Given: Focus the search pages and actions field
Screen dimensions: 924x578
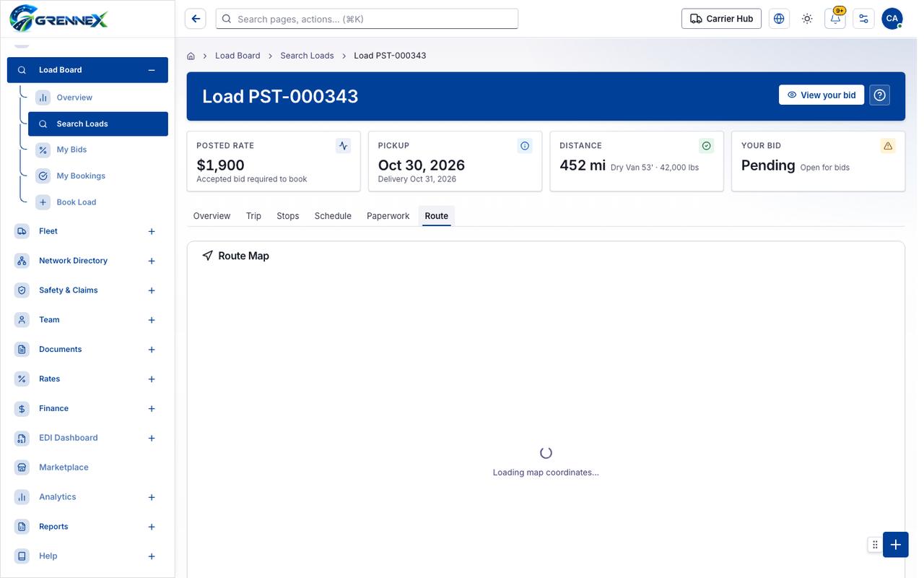Looking at the screenshot, I should point(367,19).
